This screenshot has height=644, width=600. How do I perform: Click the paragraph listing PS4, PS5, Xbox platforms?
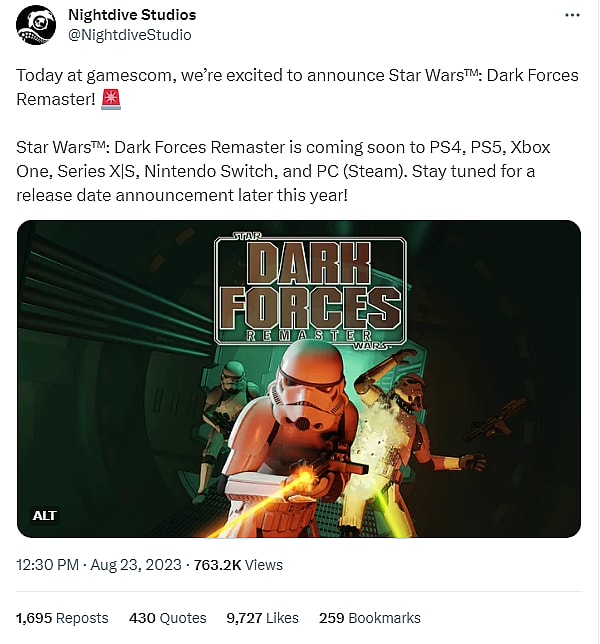click(283, 171)
